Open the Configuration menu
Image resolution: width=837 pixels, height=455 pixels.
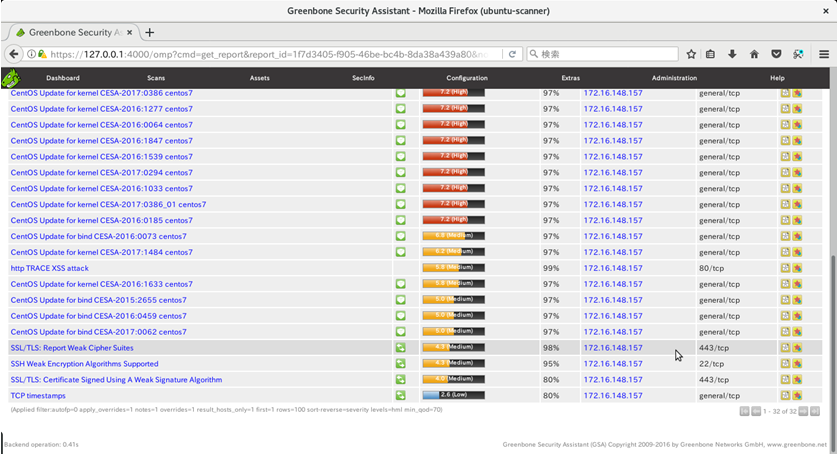point(467,78)
